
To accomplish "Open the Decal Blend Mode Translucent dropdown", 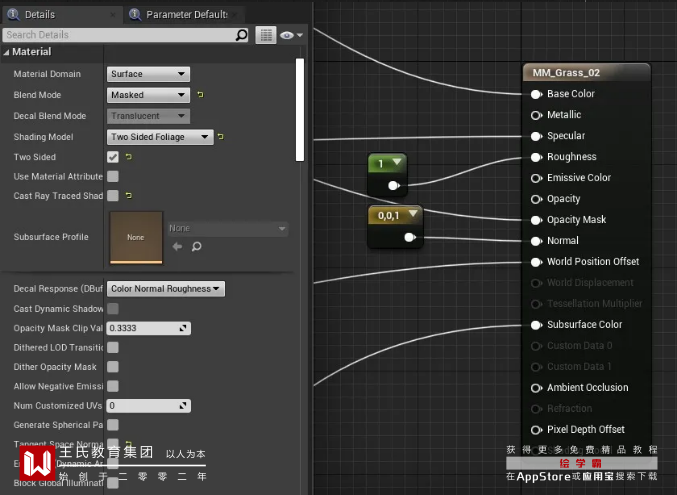I will click(x=148, y=116).
